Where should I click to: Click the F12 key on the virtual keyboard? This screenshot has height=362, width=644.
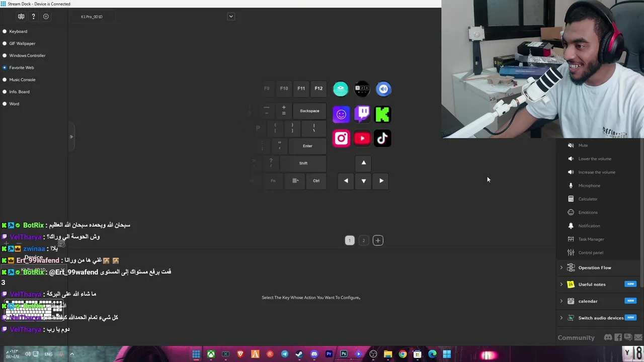318,88
